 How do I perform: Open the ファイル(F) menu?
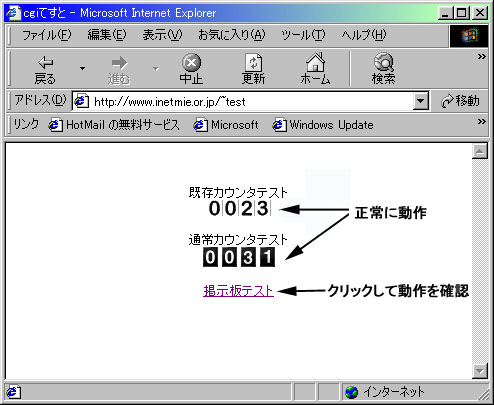(x=47, y=35)
